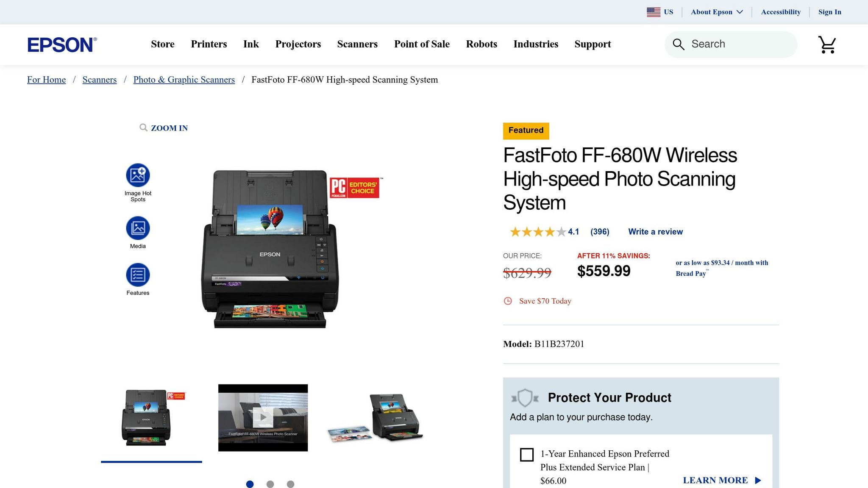
Task: Expand the About Epson dropdown
Action: pyautogui.click(x=717, y=12)
